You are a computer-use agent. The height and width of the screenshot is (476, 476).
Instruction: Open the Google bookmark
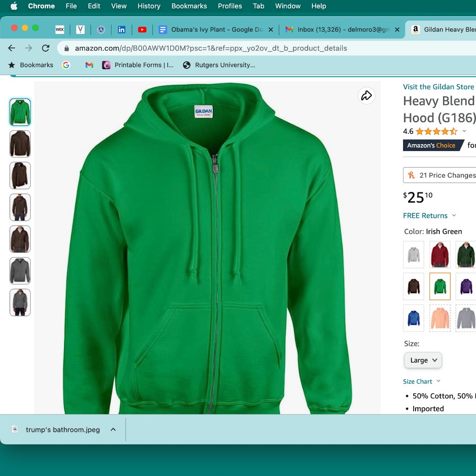66,65
